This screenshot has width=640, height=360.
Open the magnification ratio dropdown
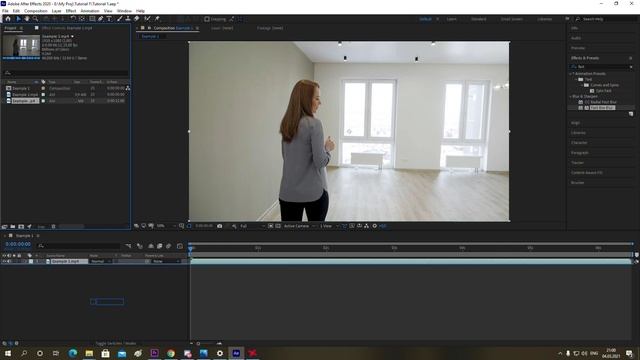pyautogui.click(x=166, y=226)
